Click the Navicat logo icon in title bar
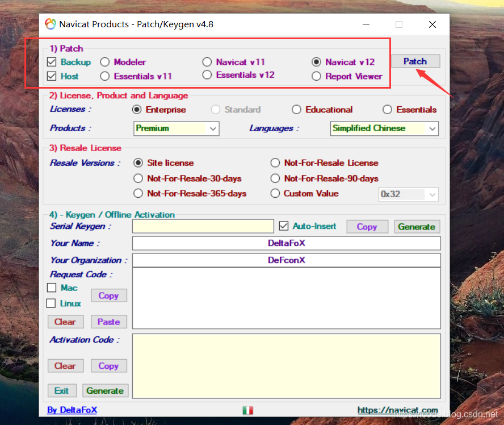 pyautogui.click(x=50, y=24)
